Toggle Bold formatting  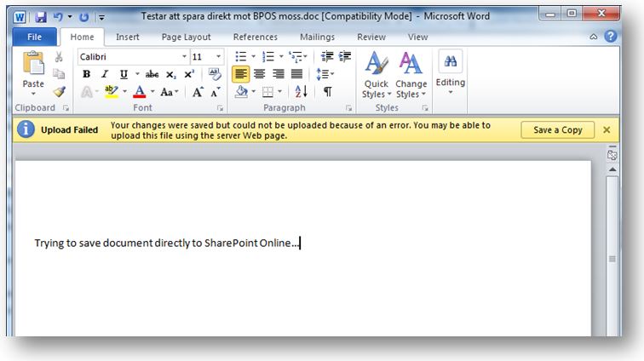(x=86, y=74)
